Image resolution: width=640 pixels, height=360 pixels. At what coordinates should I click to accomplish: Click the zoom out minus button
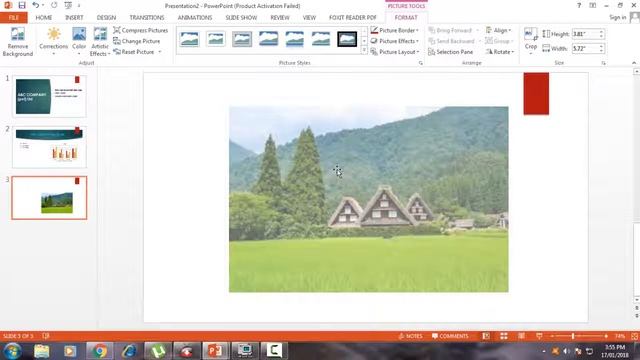click(x=552, y=336)
